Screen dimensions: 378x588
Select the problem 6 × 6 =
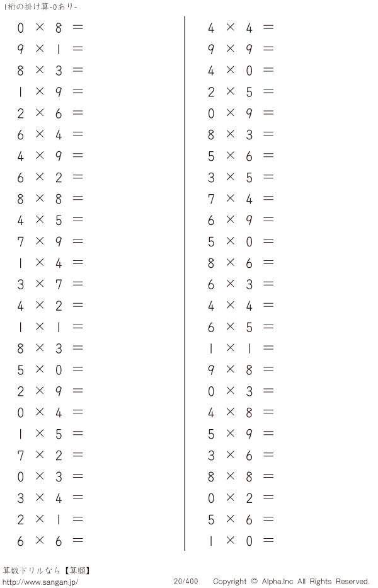point(50,541)
